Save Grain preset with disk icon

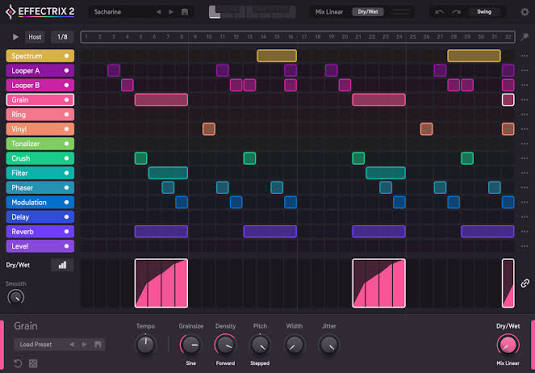point(98,344)
